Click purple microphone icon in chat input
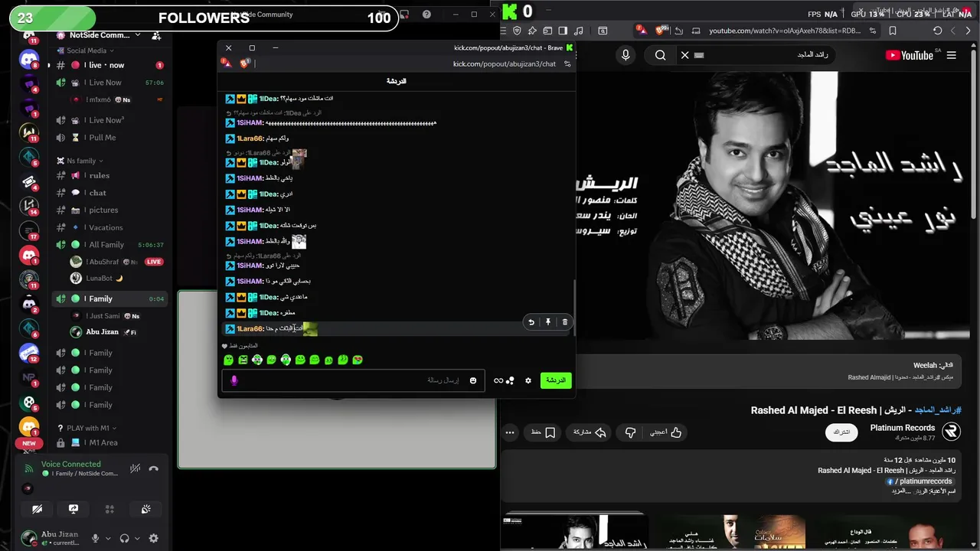 (234, 380)
